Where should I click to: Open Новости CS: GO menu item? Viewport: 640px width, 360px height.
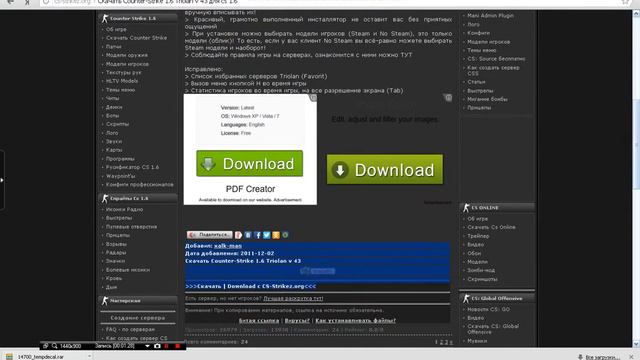pyautogui.click(x=488, y=309)
